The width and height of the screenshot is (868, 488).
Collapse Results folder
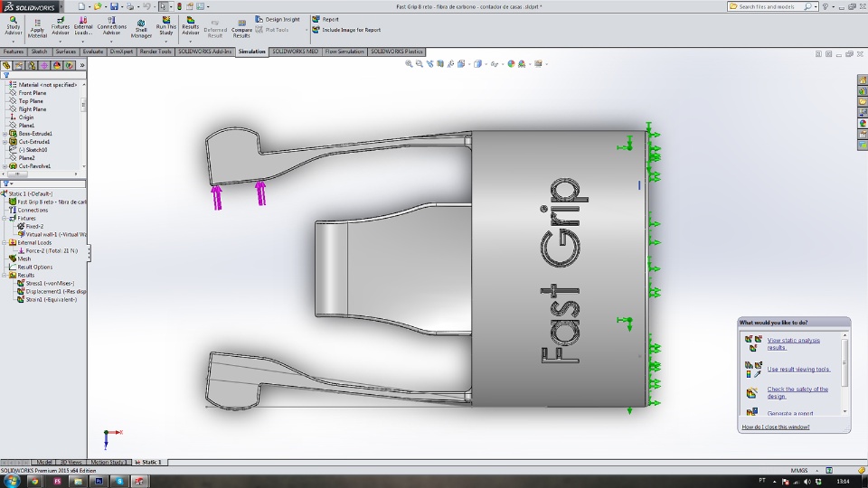click(5, 276)
